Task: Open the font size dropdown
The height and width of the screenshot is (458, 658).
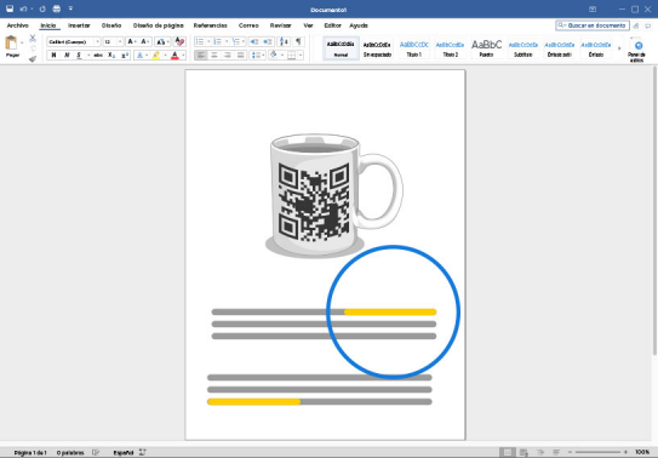Action: coord(114,42)
